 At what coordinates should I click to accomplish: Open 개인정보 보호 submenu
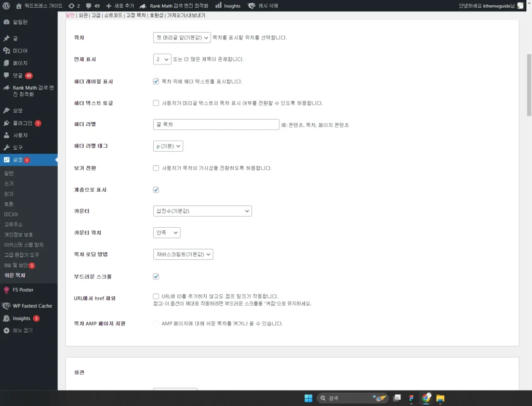(18, 234)
